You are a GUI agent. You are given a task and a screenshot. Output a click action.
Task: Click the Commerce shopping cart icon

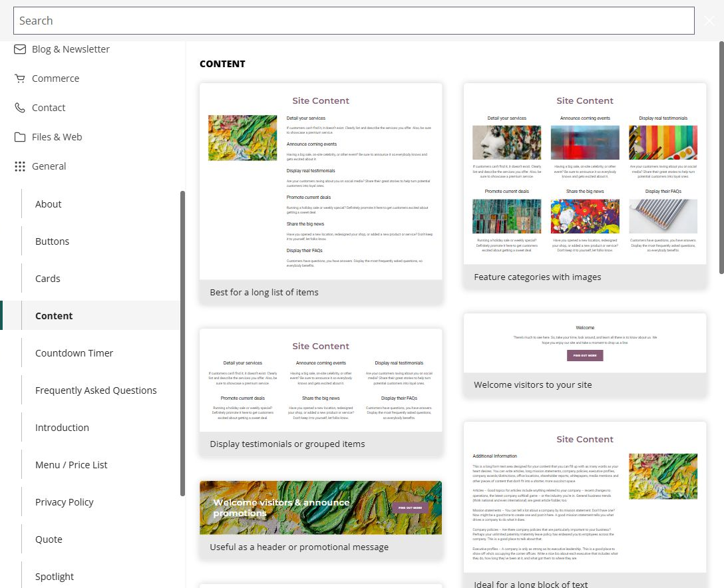[20, 78]
